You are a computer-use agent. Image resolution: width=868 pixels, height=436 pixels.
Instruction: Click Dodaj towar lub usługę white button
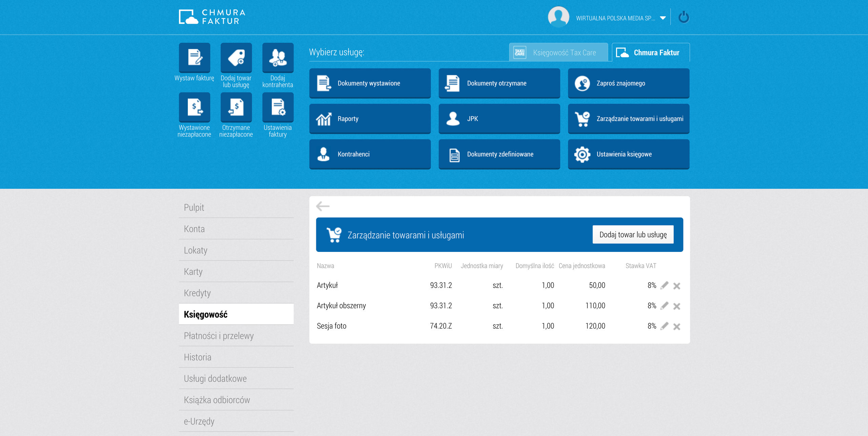point(633,235)
